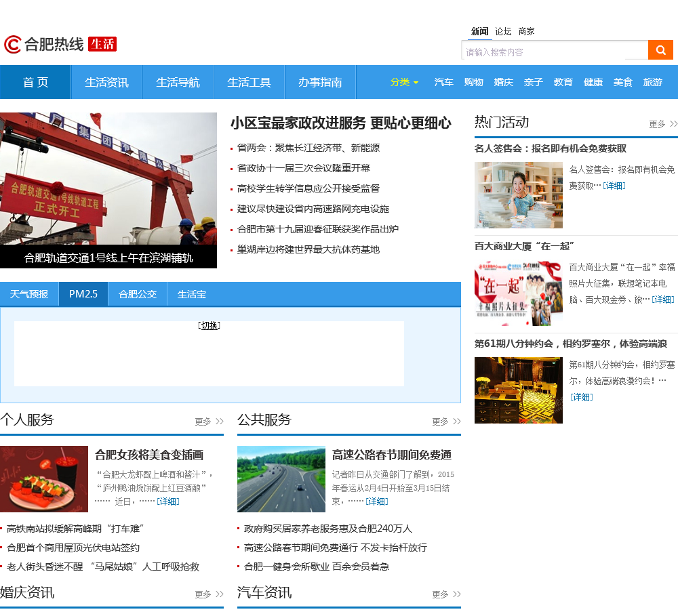Switch to the 生活宝 tab
Image resolution: width=678 pixels, height=616 pixels.
(192, 294)
